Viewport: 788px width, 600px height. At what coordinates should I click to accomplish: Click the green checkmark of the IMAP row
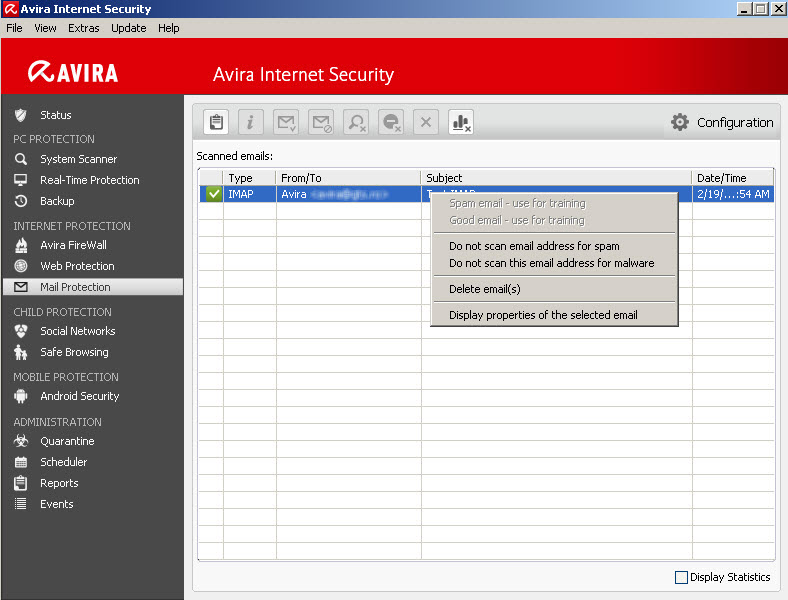[214, 194]
